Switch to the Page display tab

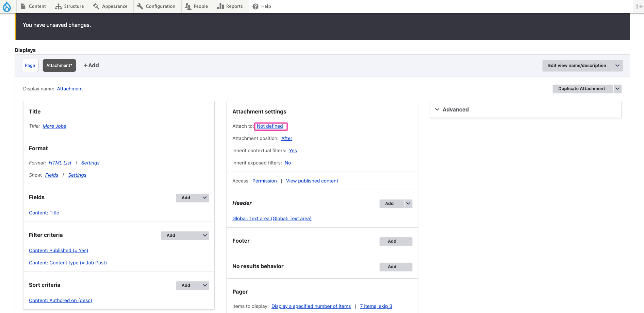point(30,66)
